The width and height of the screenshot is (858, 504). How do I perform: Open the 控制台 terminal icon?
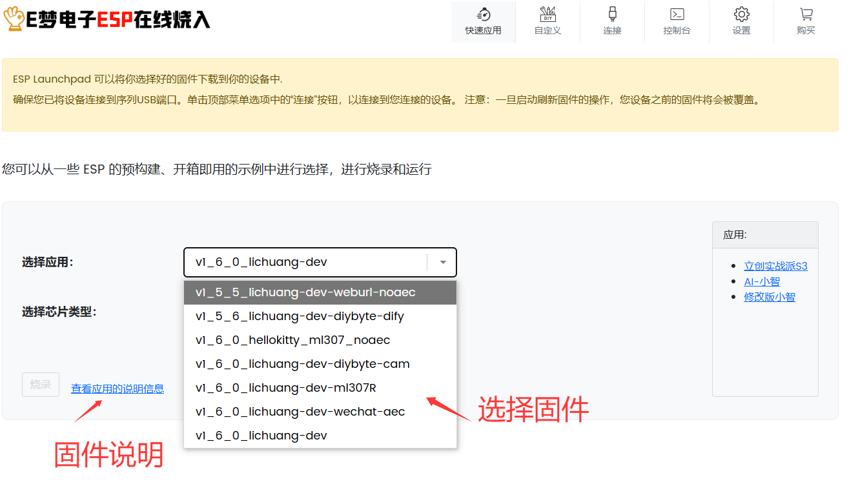click(677, 15)
